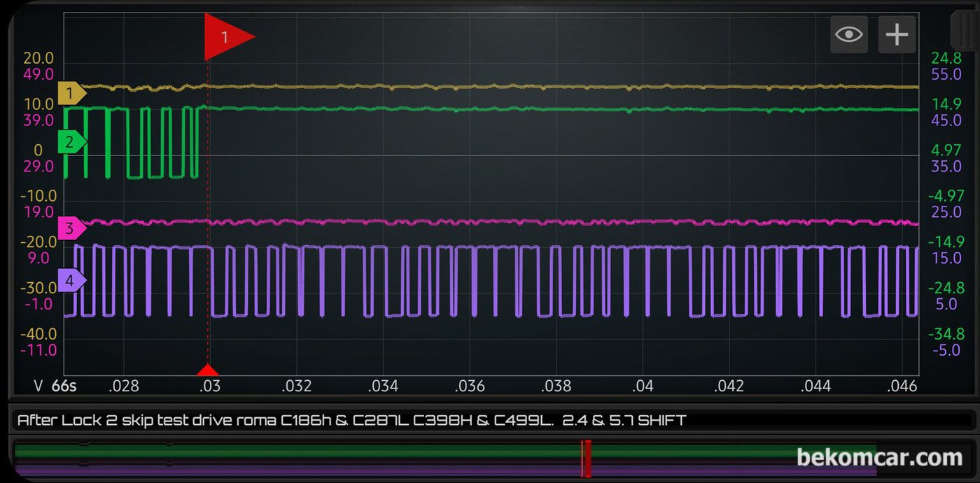
Task: Click the green overview waveform strip
Action: (445, 451)
